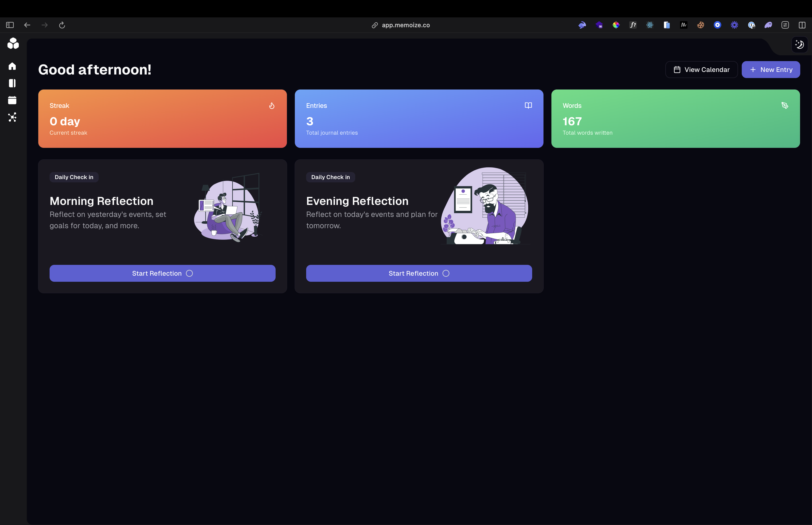This screenshot has height=525, width=812.
Task: Toggle the browser sidebar panel icon
Action: pos(10,25)
